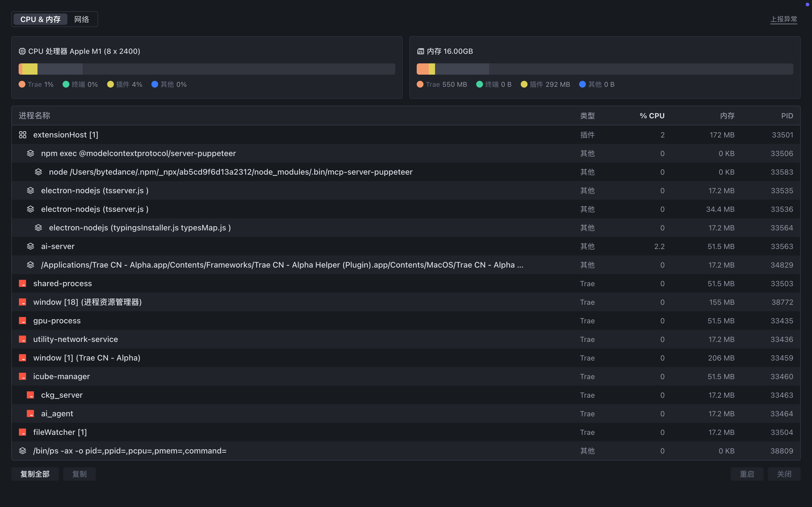Viewport: 812px width, 507px height.
Task: Click the CPU chip icon in processor panel
Action: click(x=22, y=51)
